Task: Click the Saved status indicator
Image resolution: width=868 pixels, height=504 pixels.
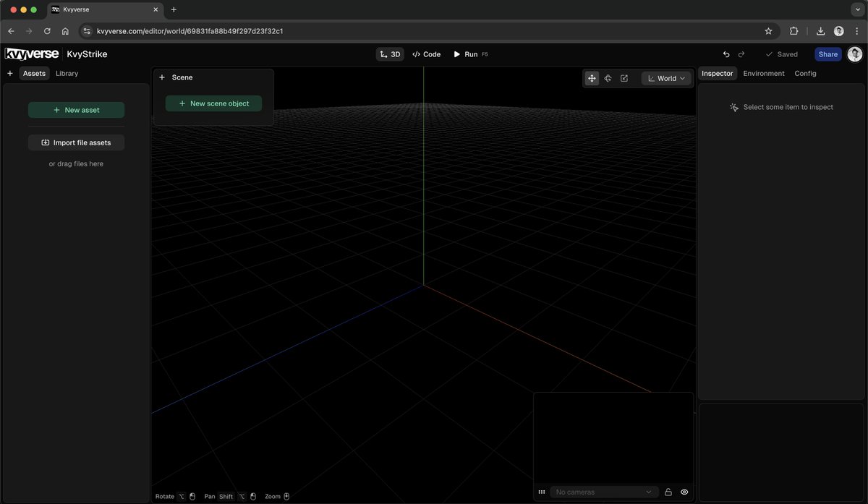Action: tap(782, 54)
